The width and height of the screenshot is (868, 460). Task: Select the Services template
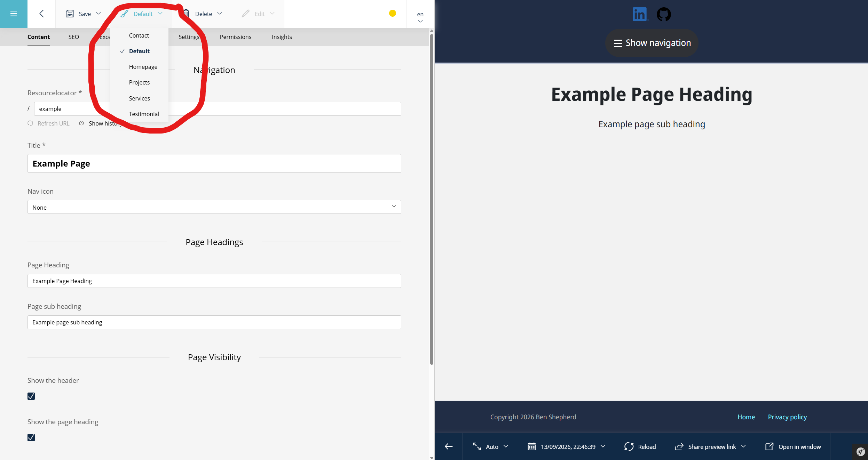(139, 98)
